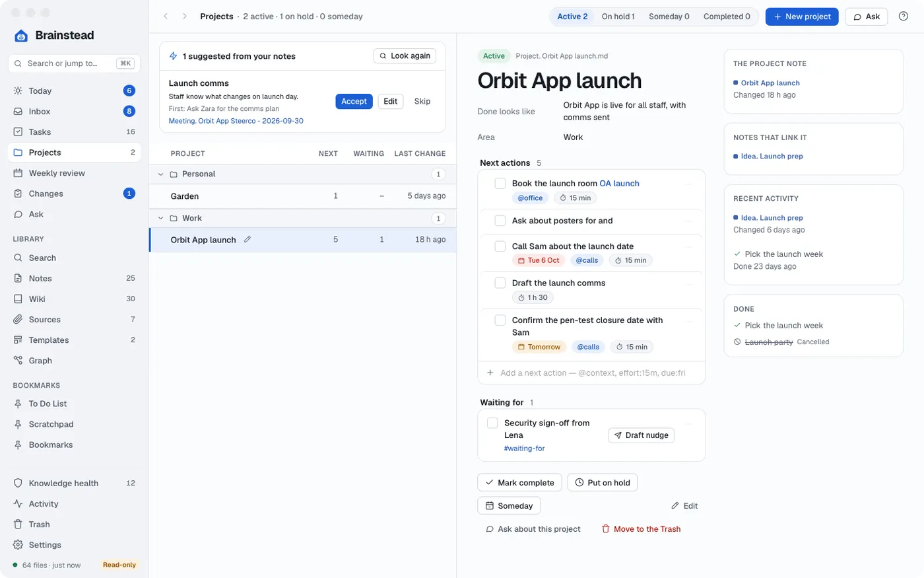Open Graph view in the library
924x578 pixels.
click(x=74, y=361)
